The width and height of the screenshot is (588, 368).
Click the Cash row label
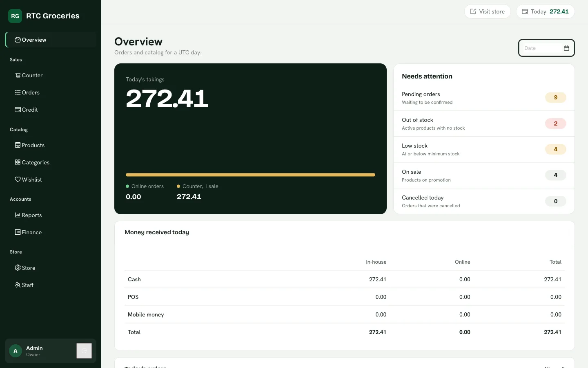pos(134,279)
